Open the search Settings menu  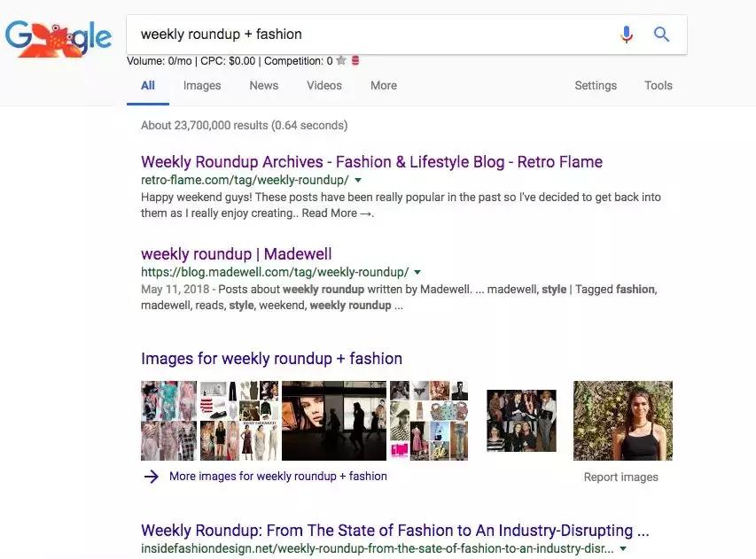596,86
